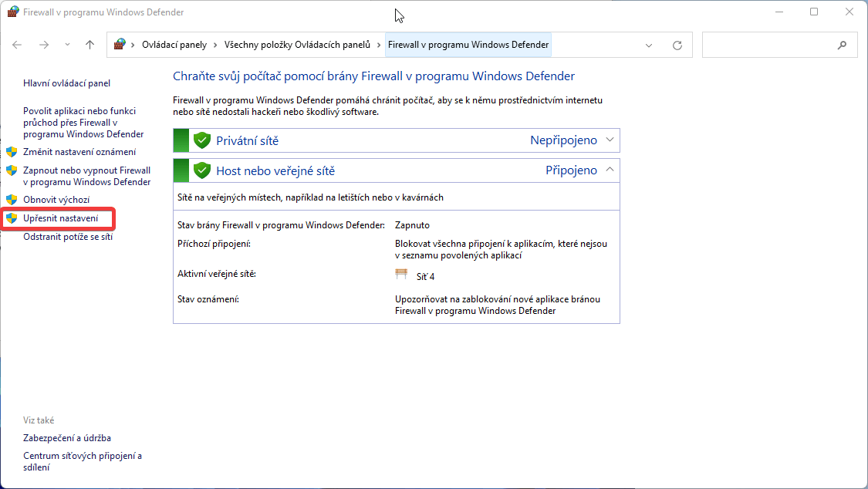Open Zabezpečení a údržba link
This screenshot has width=868, height=489.
tap(67, 438)
